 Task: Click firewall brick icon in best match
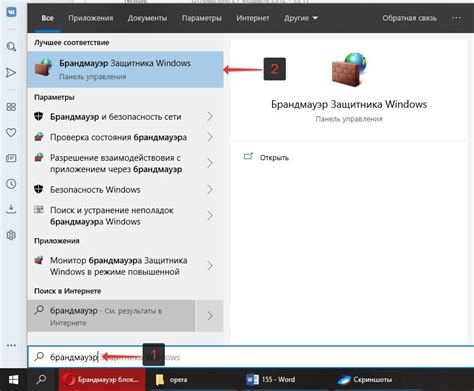(44, 68)
